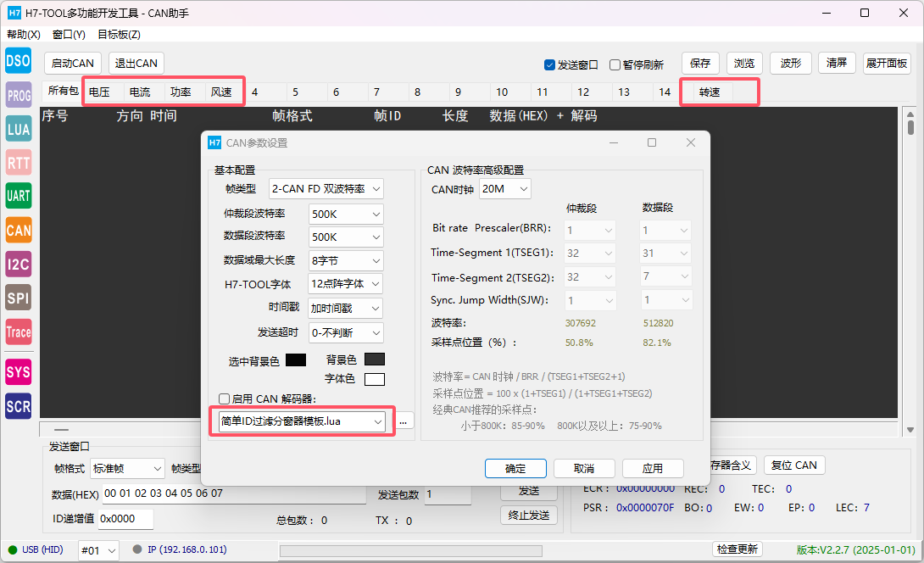Open the 数据域最大长度 8字节 dropdown
The width and height of the screenshot is (924, 563).
click(346, 260)
